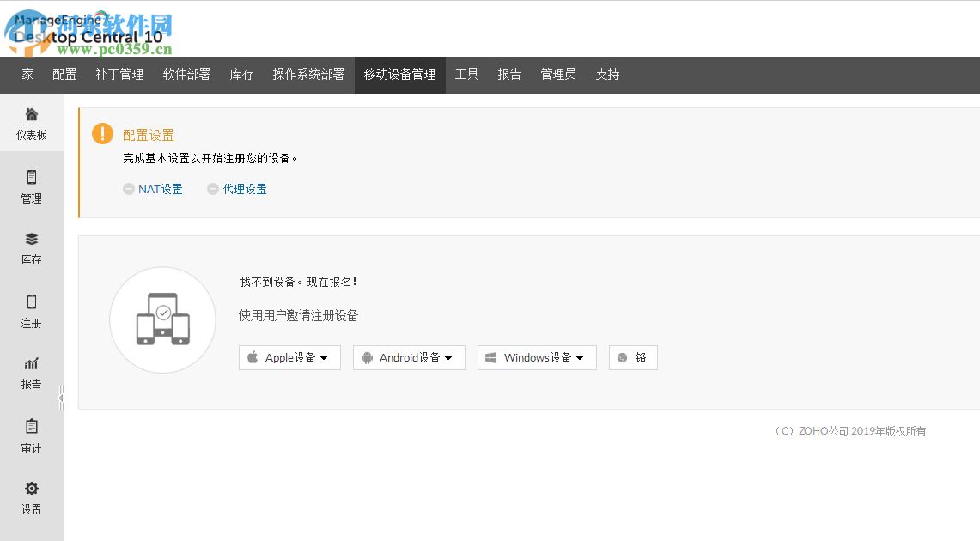Viewport: 980px width, 541px height.
Task: Select the 审计 audit sidebar icon
Action: point(31,435)
